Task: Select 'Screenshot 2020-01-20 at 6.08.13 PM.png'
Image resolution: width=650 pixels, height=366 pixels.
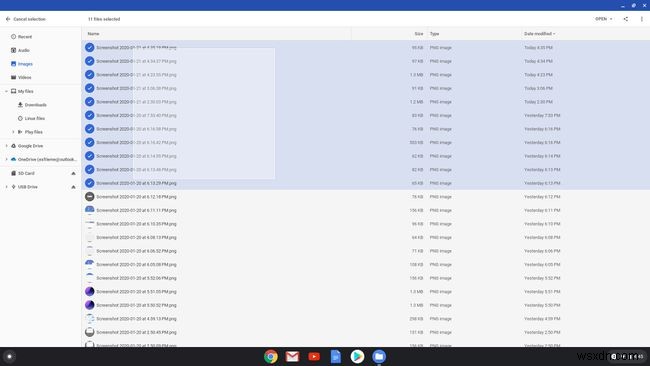Action: click(136, 238)
